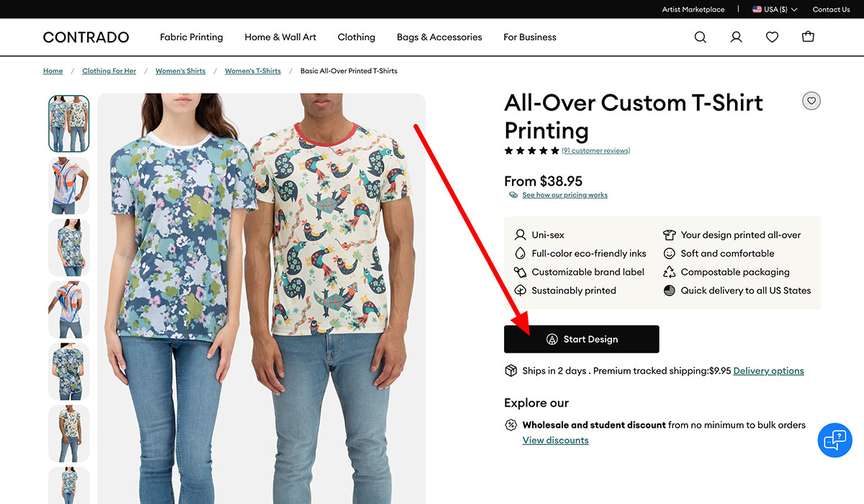Open the user account icon

736,37
